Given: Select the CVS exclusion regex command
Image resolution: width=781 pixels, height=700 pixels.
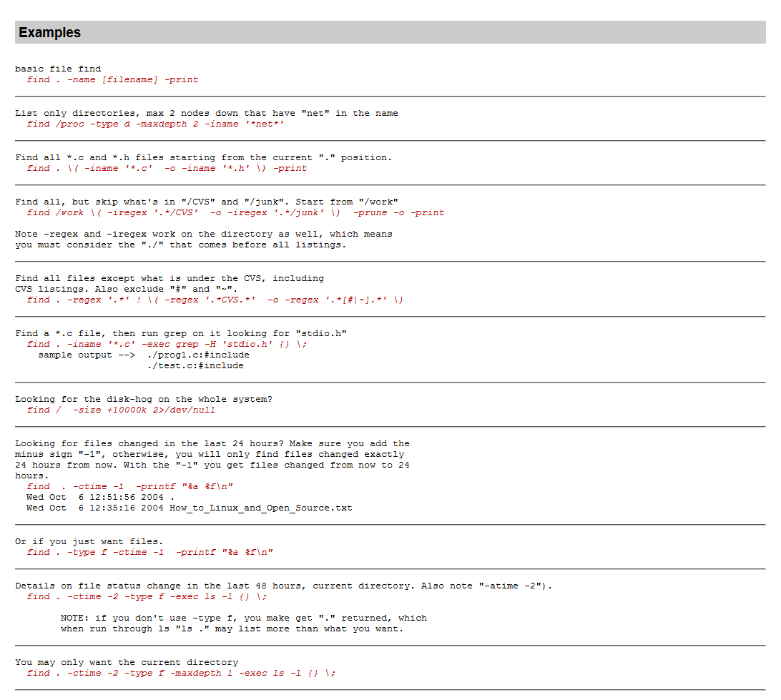Looking at the screenshot, I should 215,300.
